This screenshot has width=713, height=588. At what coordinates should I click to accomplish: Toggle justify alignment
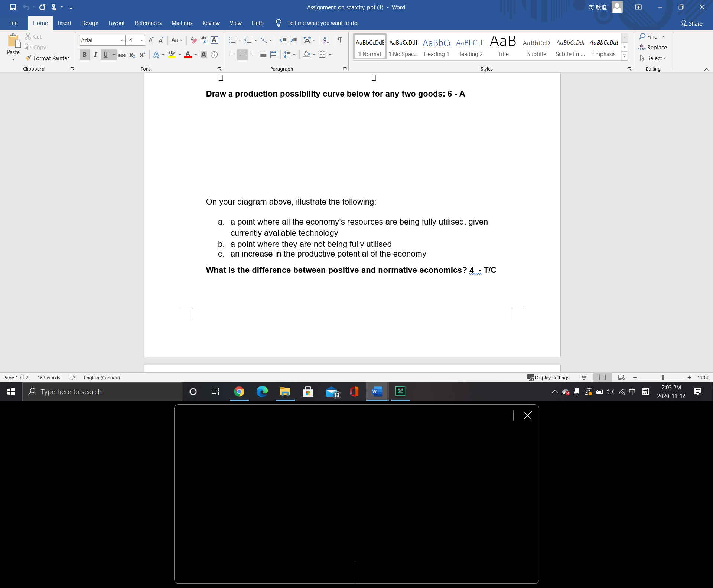coord(263,55)
